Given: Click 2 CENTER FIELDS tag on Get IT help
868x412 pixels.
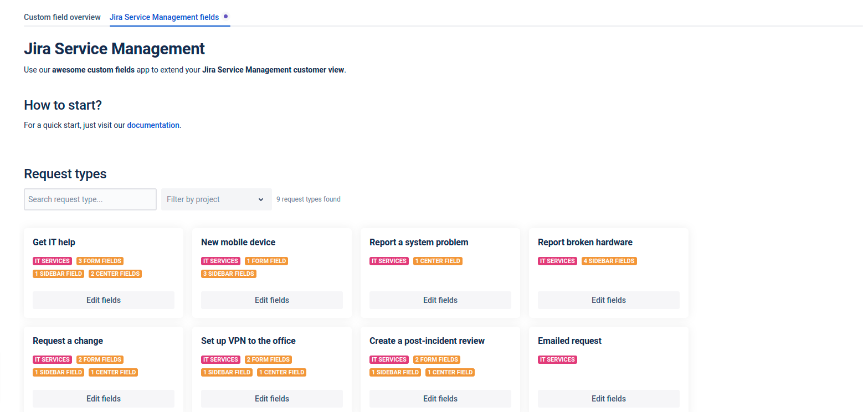Looking at the screenshot, I should pos(115,274).
